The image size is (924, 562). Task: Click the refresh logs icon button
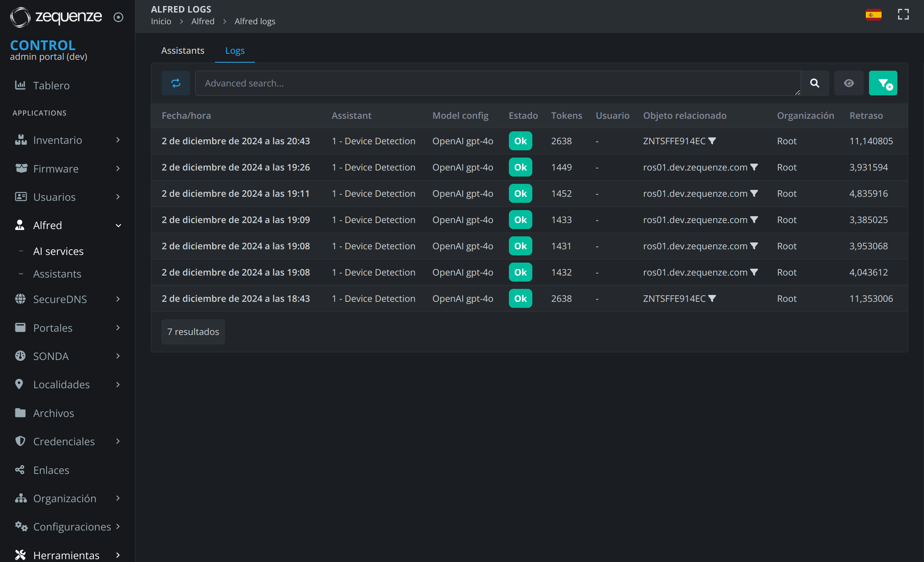[x=175, y=83]
